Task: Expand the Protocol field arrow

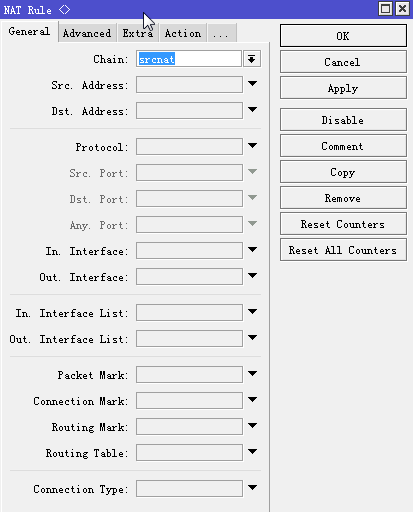Action: (x=252, y=145)
